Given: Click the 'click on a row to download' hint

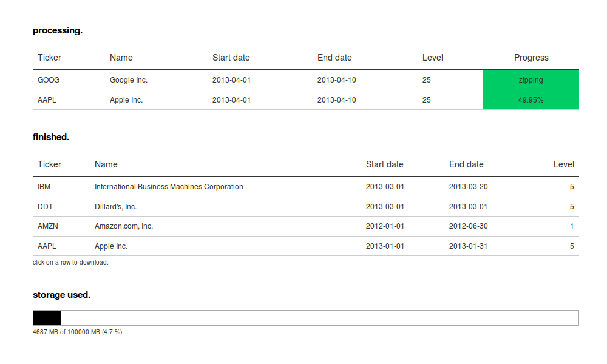Looking at the screenshot, I should 70,263.
